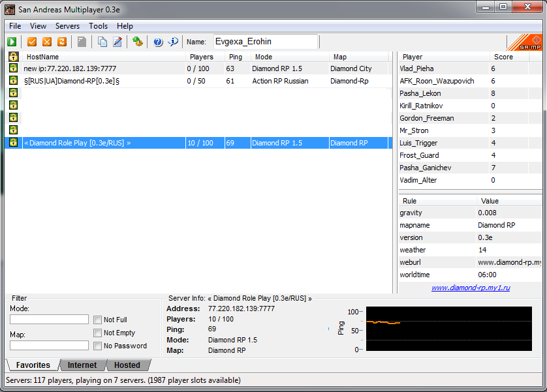This screenshot has width=547, height=392.
Task: Click the About info speech-bubble icon
Action: [x=173, y=42]
